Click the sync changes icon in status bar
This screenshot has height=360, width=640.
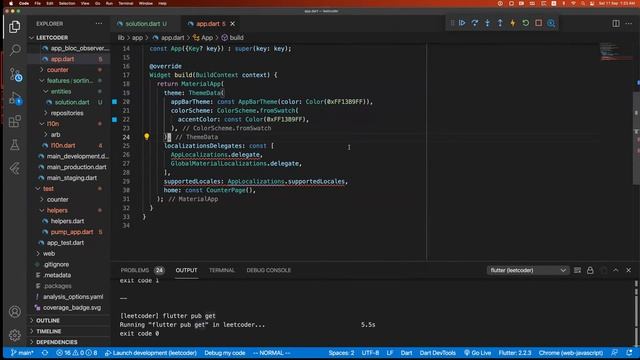[45, 353]
